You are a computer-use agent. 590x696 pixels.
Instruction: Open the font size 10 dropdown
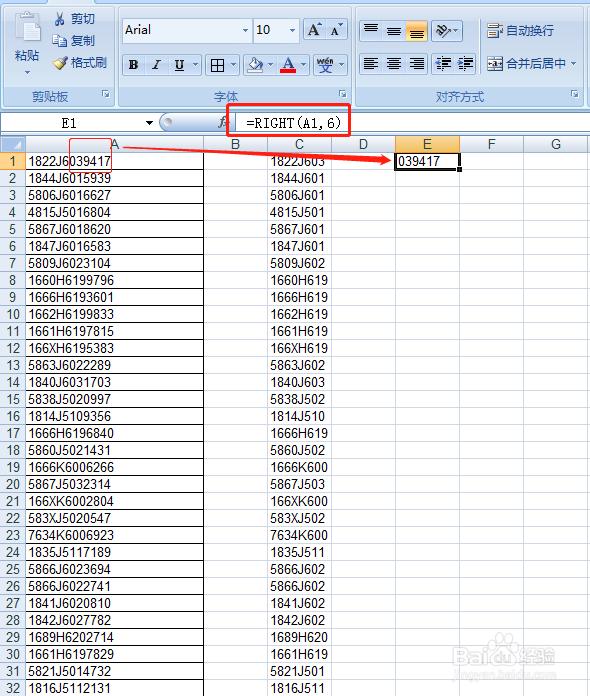[292, 30]
